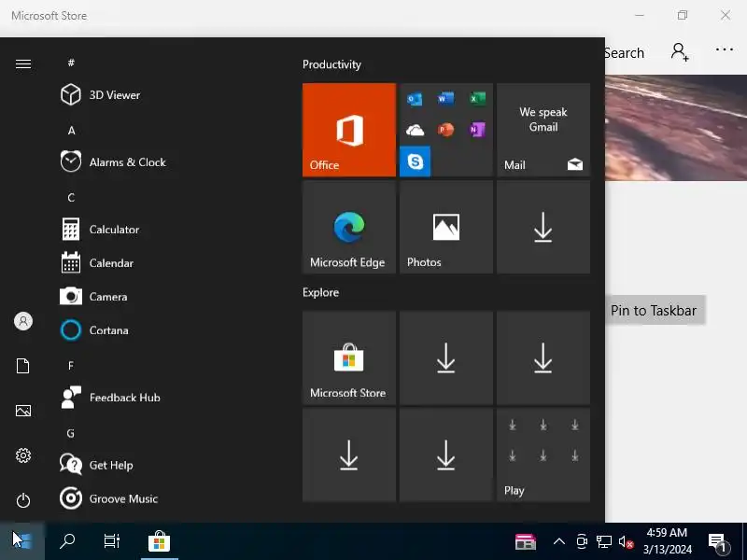Screen dimensions: 747x560
Task: Open the Office tile
Action: [x=348, y=130]
